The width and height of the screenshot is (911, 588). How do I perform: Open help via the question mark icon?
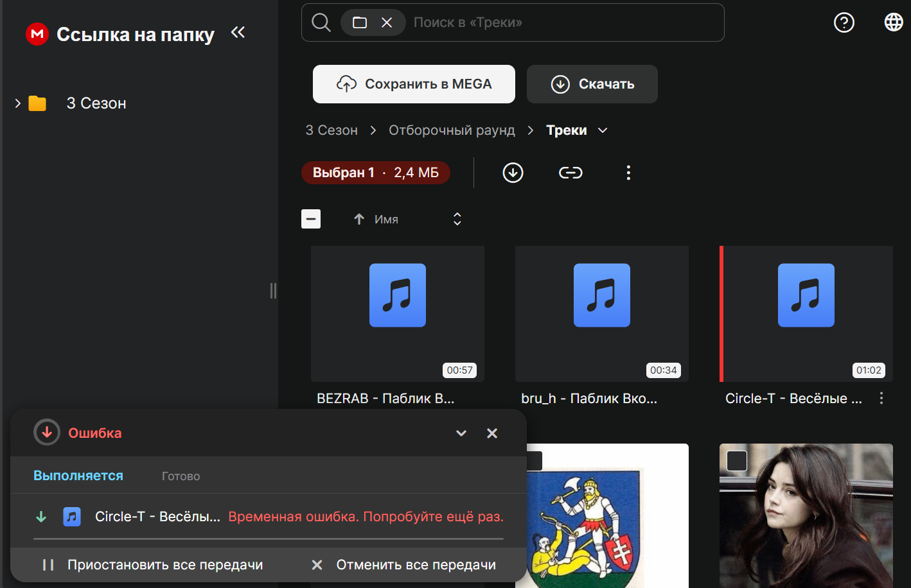pyautogui.click(x=844, y=22)
